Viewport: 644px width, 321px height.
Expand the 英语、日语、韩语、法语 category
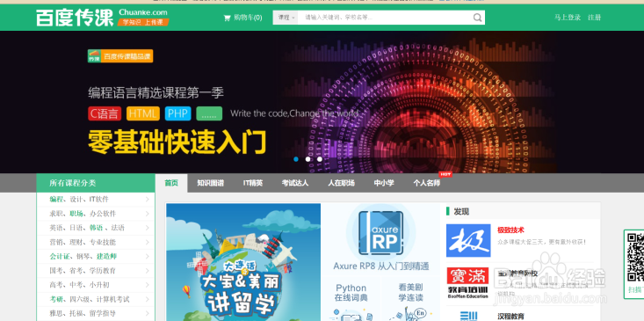point(96,228)
